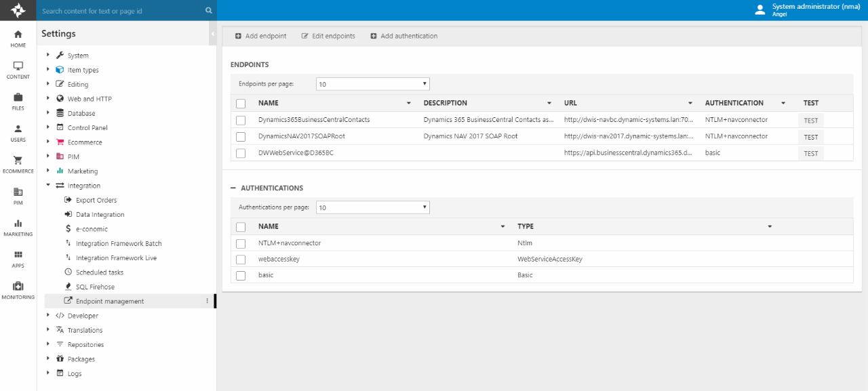This screenshot has height=391, width=868.
Task: Go to Files via briefcase icon
Action: 18,98
